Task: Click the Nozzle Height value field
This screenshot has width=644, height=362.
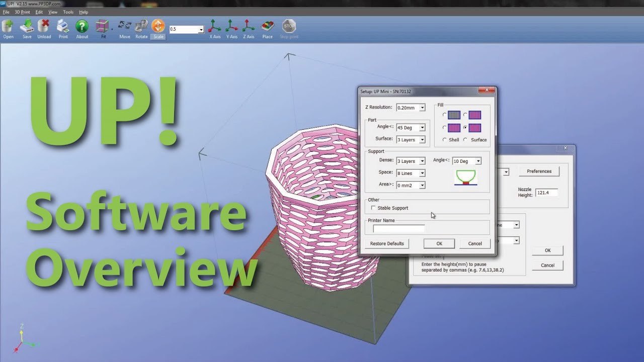Action: (x=546, y=193)
